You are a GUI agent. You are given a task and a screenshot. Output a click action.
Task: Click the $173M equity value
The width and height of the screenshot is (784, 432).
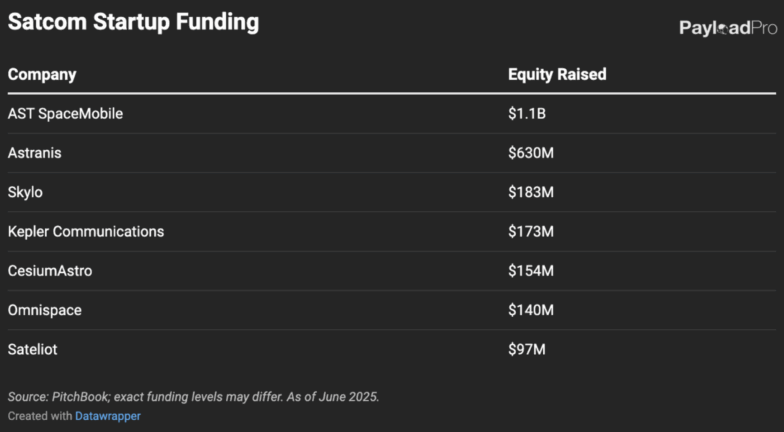click(531, 231)
